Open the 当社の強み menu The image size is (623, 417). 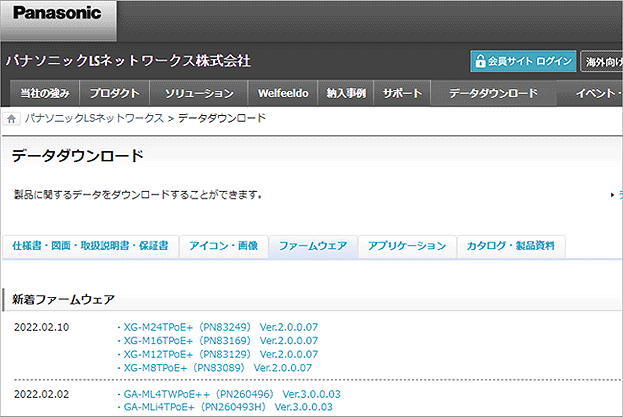45,93
